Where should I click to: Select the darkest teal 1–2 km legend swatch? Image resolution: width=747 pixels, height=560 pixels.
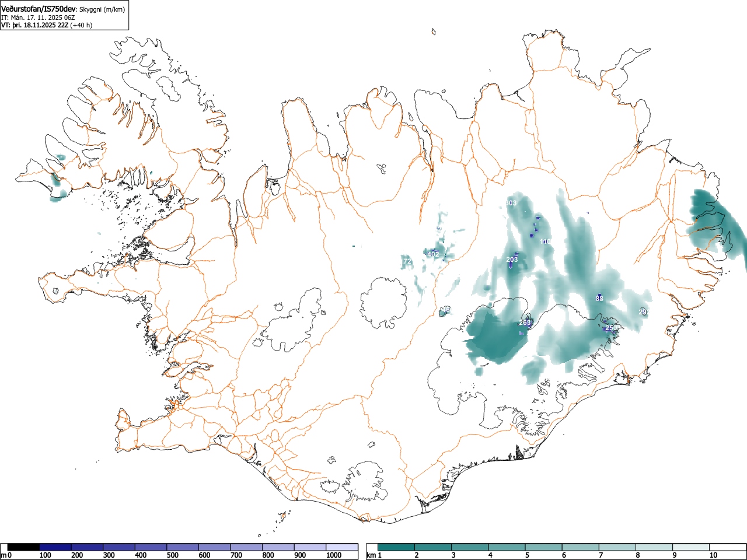point(396,547)
